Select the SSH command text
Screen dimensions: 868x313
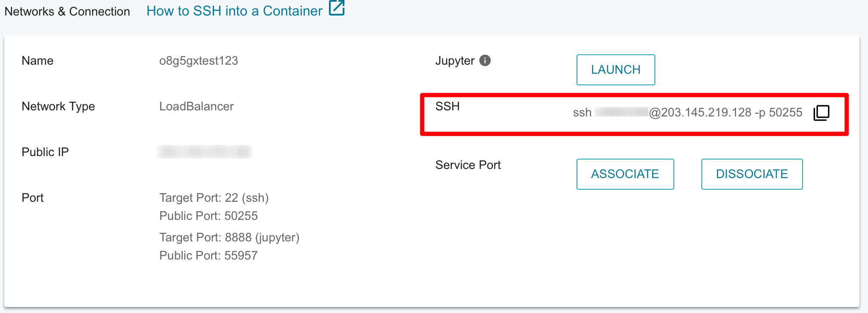pos(688,113)
